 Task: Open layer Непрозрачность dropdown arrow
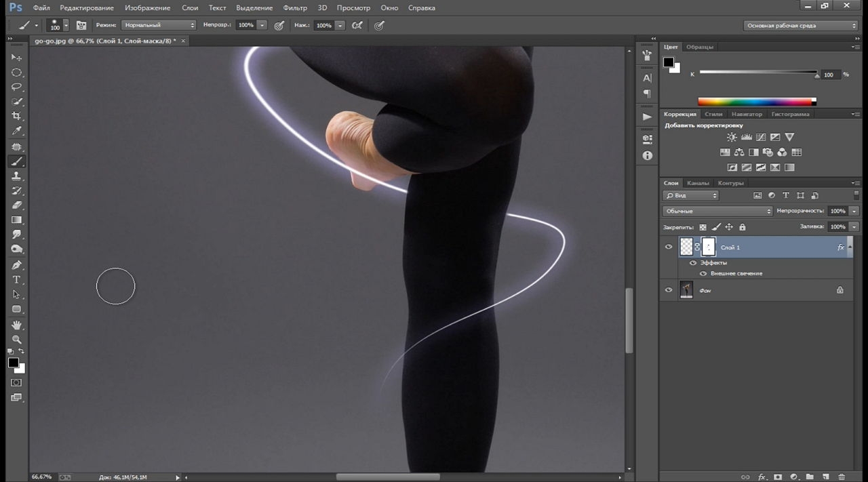tap(854, 211)
